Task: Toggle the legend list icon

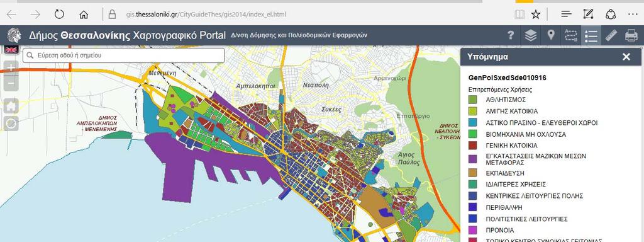Action: click(591, 35)
